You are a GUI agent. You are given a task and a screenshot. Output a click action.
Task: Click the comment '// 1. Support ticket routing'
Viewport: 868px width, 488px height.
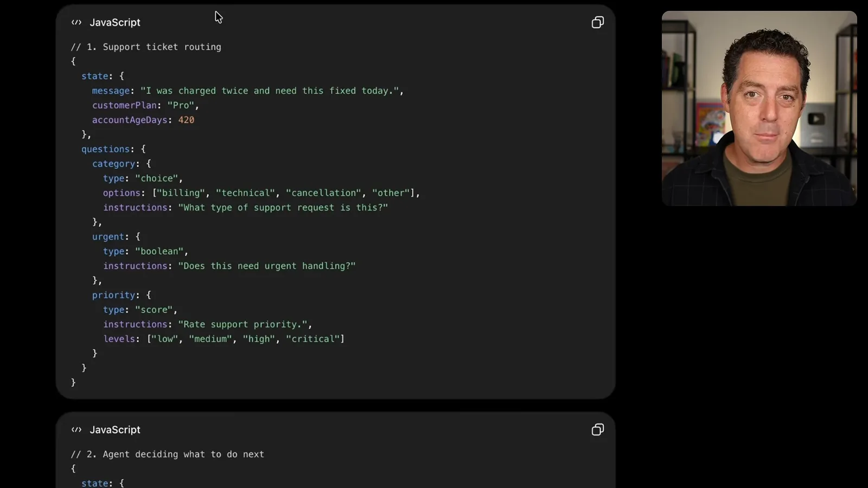tap(146, 47)
